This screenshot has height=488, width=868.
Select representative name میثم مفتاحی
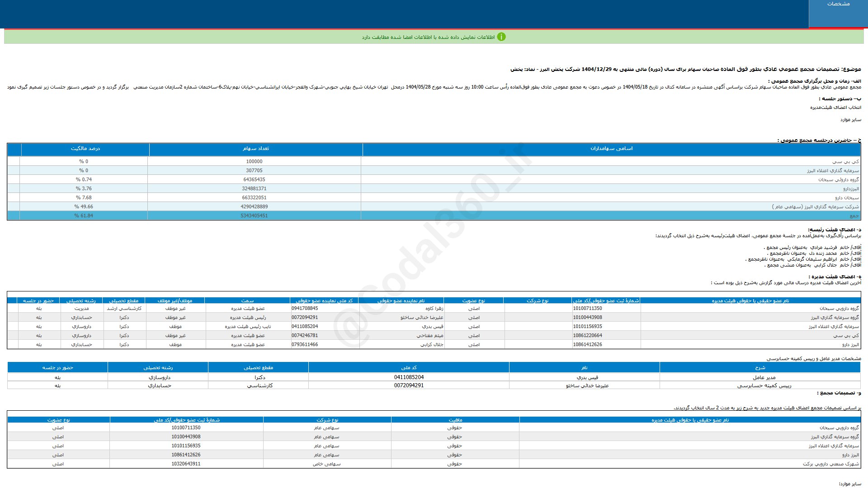430,336
